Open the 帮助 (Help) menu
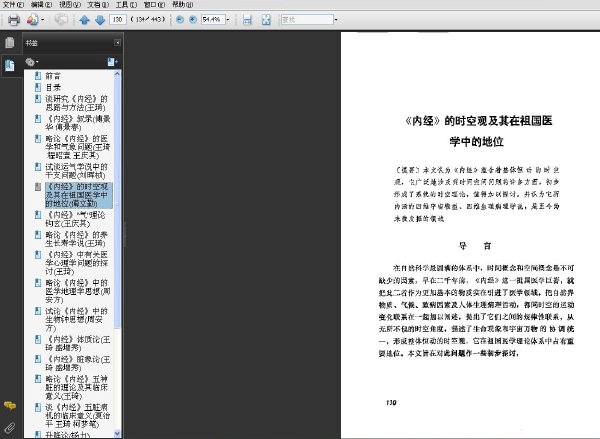 183,5
